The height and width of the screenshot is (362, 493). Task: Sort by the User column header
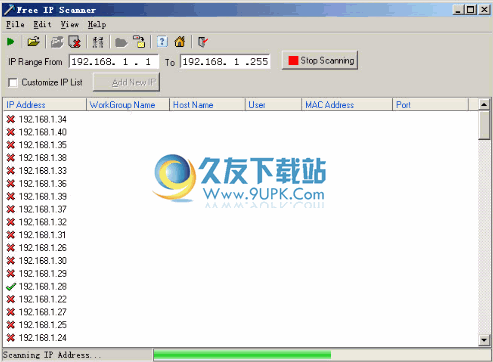(x=273, y=105)
